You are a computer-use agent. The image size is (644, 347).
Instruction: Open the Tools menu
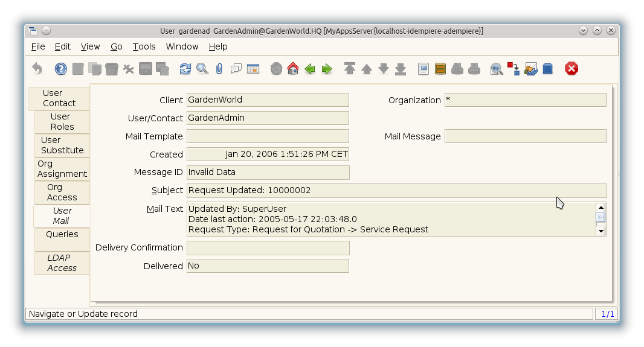tap(144, 46)
